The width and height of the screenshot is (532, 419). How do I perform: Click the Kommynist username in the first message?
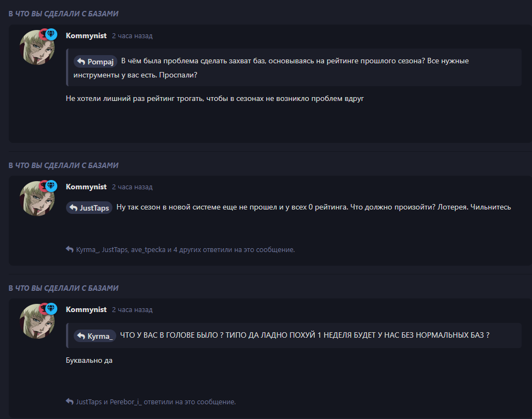click(86, 36)
